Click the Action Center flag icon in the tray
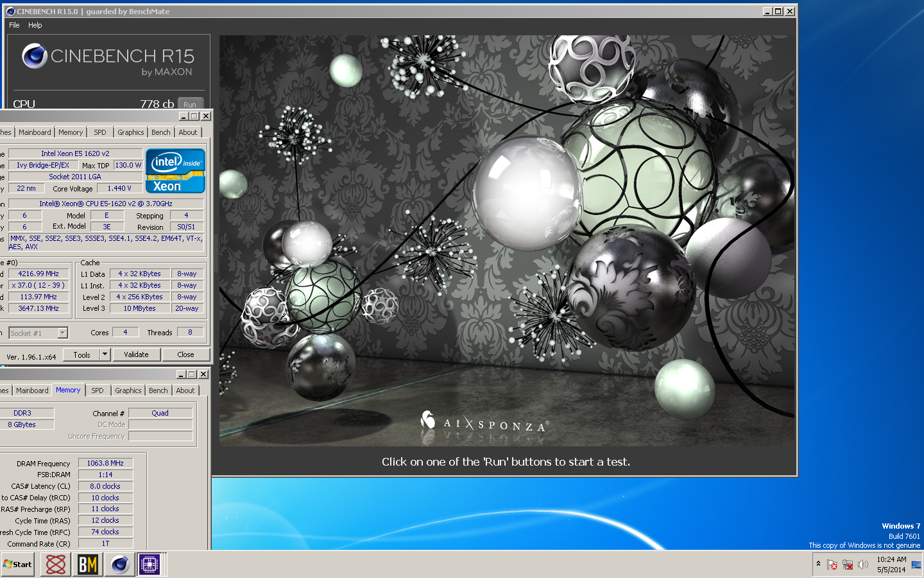Viewport: 924px width, 578px height. (832, 565)
